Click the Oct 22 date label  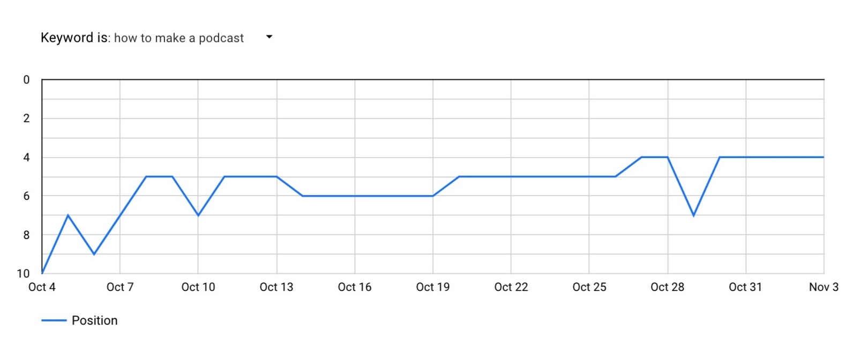pos(511,287)
